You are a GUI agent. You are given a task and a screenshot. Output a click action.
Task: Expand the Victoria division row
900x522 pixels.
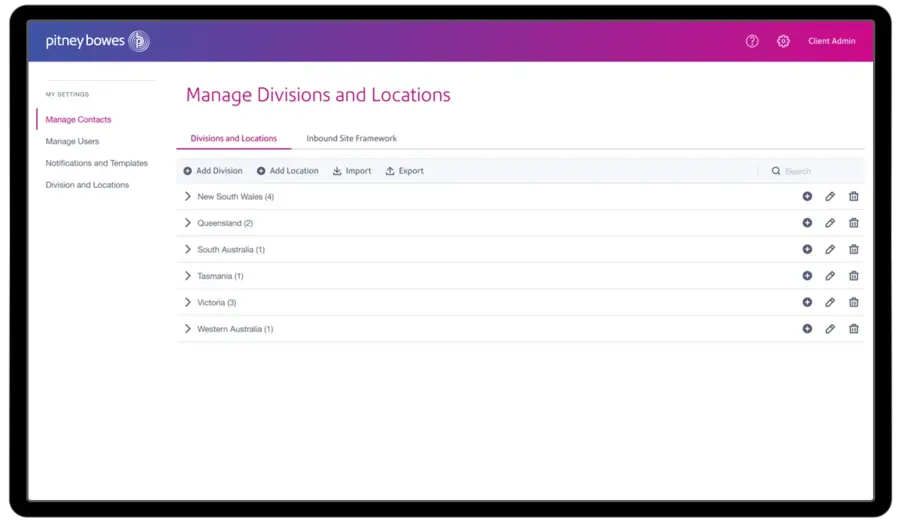(x=187, y=302)
